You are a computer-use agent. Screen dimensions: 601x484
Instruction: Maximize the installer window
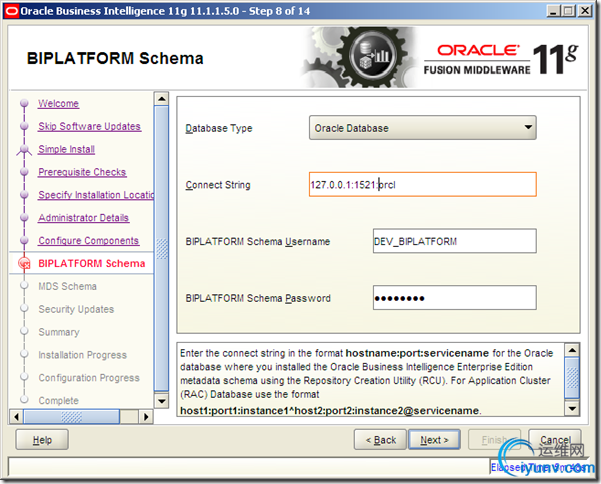[x=568, y=11]
